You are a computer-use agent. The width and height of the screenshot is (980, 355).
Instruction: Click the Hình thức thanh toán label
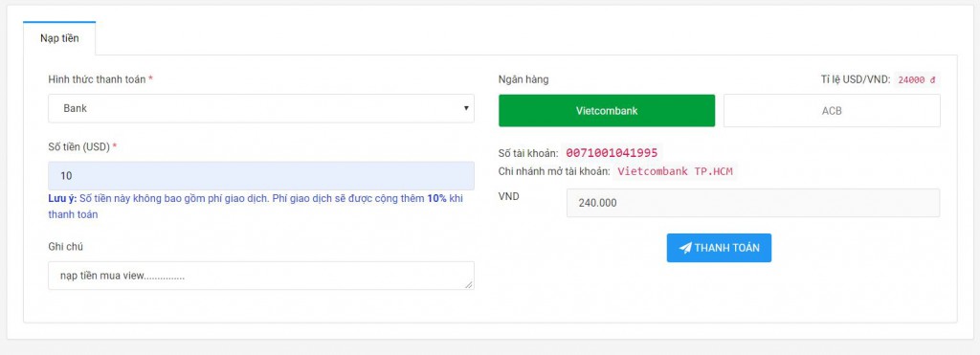(100, 79)
